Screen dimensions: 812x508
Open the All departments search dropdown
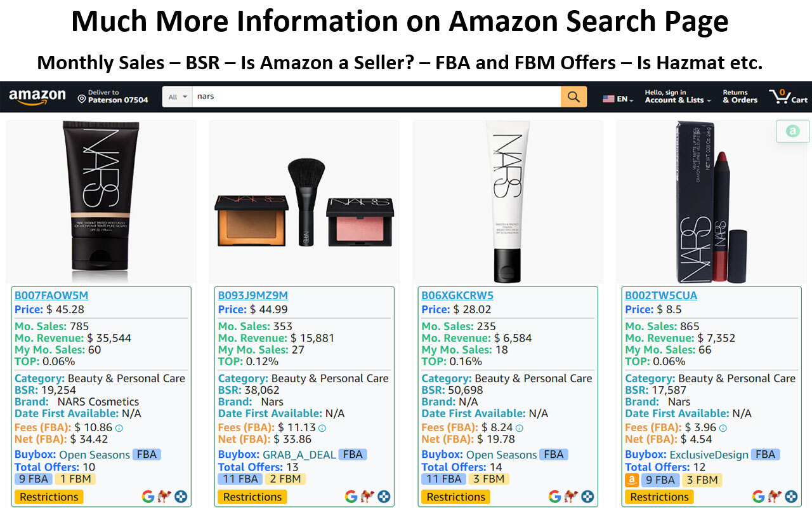pyautogui.click(x=178, y=97)
